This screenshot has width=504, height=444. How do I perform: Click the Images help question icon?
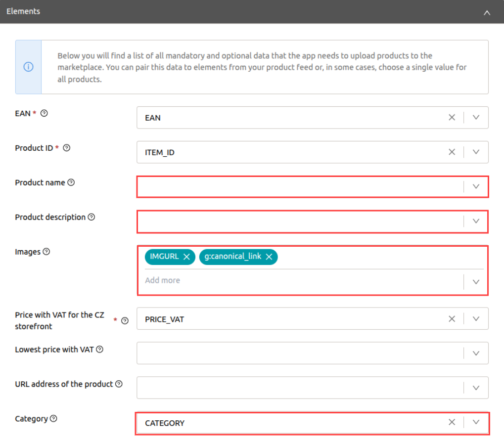(46, 252)
